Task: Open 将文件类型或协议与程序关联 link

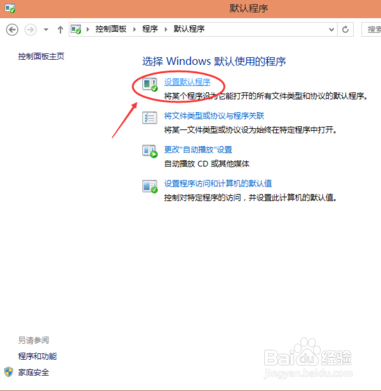Action: pos(214,116)
